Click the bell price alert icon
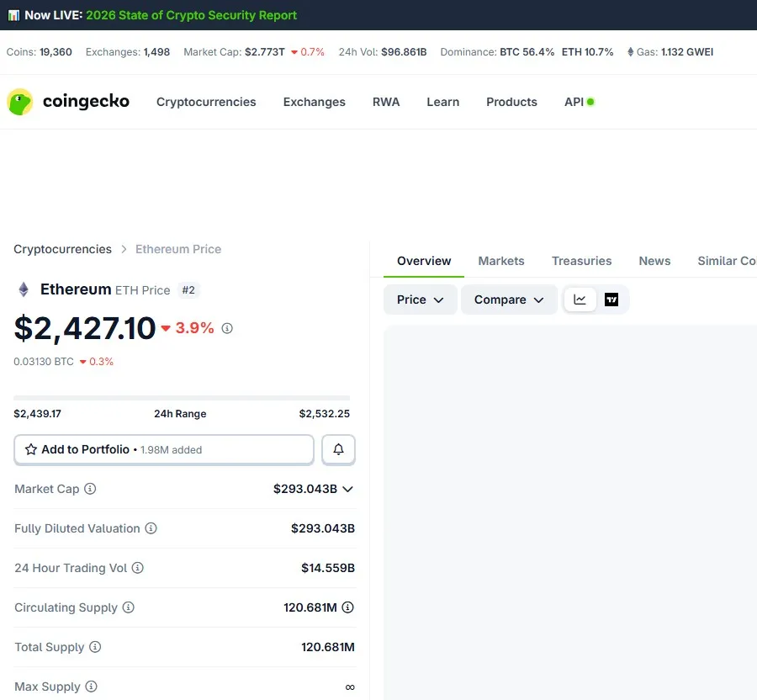This screenshot has height=700, width=757. point(338,449)
